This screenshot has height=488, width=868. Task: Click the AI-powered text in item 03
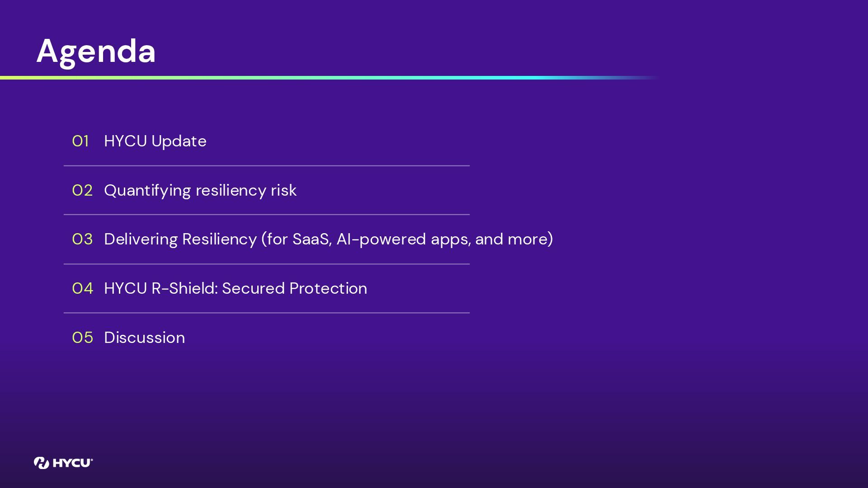pyautogui.click(x=381, y=239)
